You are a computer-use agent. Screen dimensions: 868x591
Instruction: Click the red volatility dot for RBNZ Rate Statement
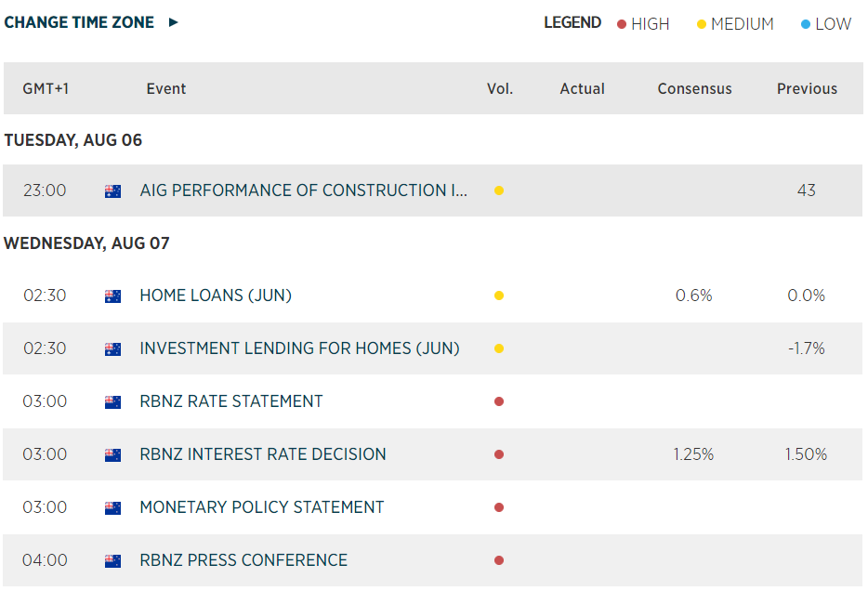click(499, 402)
